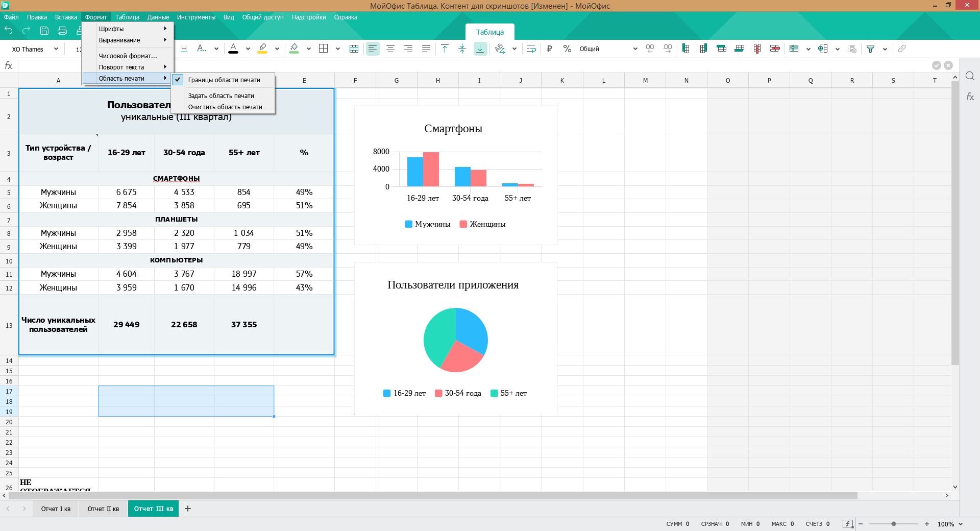980x531 pixels.
Task: Click the group columns icon
Action: [x=823, y=49]
